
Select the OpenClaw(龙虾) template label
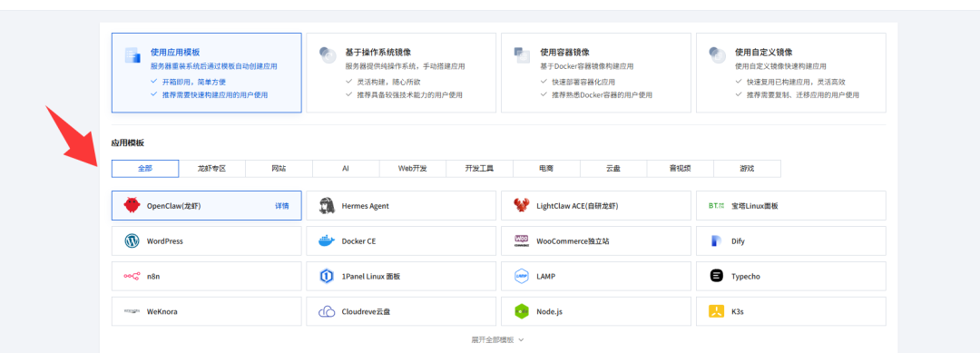point(173,206)
